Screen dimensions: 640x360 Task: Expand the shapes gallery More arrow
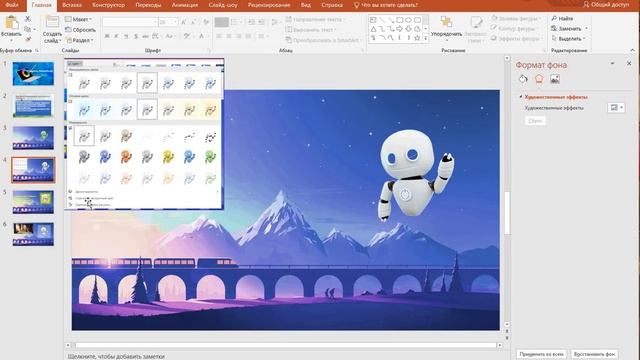coord(426,38)
